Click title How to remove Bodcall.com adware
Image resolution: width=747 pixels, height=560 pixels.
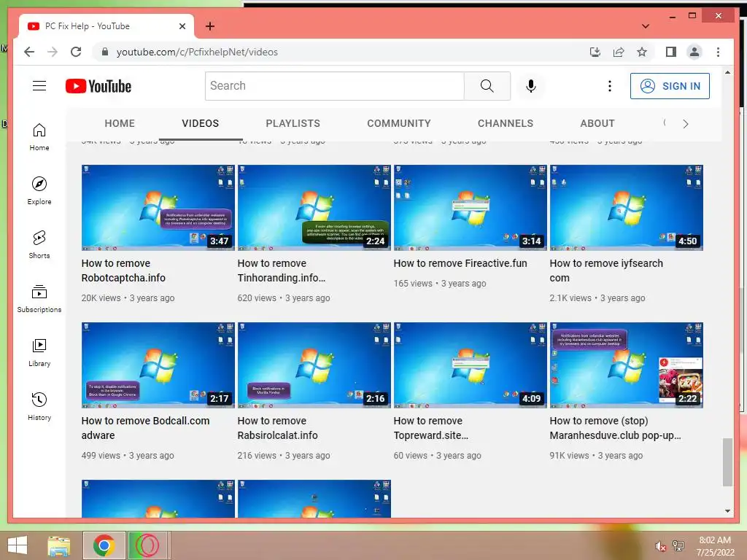(145, 428)
